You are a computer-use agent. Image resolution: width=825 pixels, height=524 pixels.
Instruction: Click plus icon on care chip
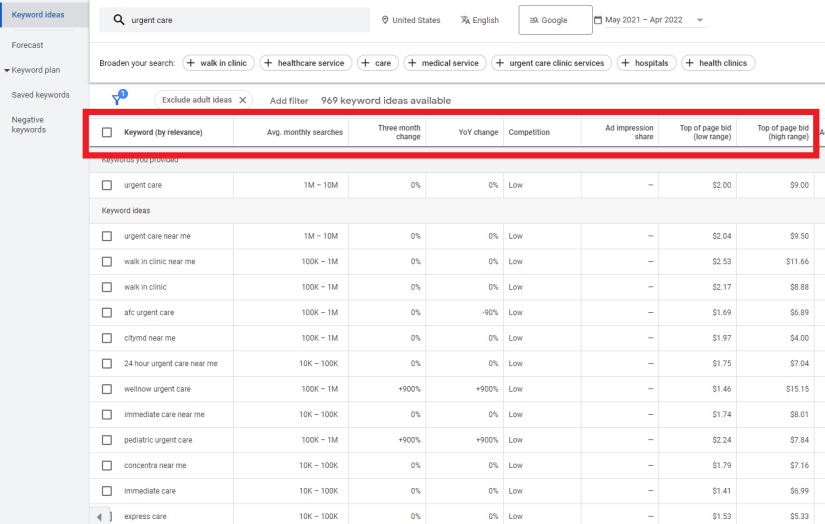[366, 63]
